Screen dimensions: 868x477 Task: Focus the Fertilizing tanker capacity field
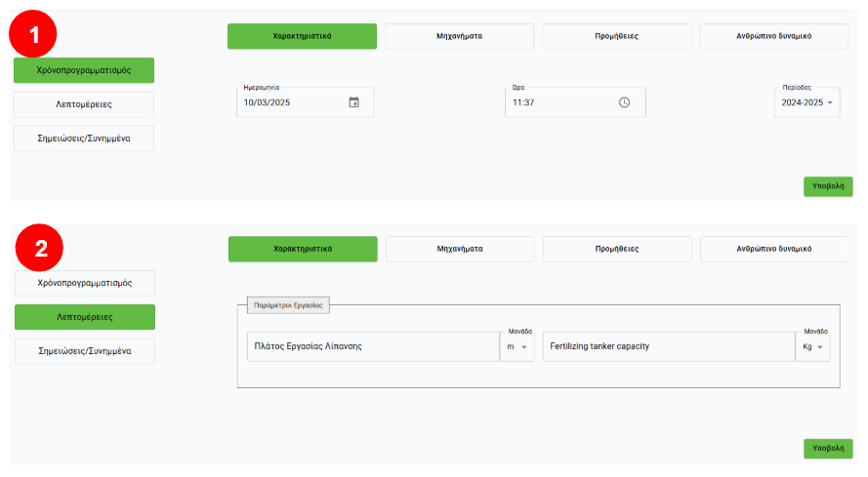(669, 346)
